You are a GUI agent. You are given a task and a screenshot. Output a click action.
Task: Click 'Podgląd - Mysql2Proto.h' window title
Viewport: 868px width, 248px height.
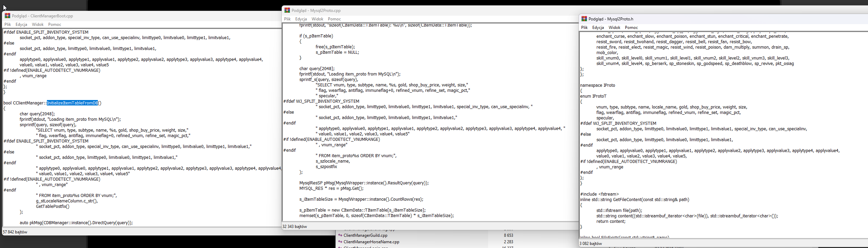click(x=611, y=19)
